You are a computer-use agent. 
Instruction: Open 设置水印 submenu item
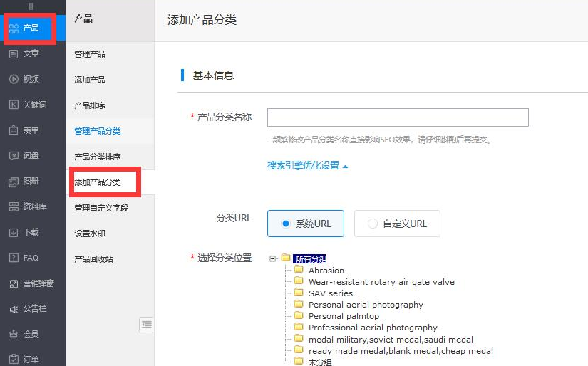coord(90,234)
